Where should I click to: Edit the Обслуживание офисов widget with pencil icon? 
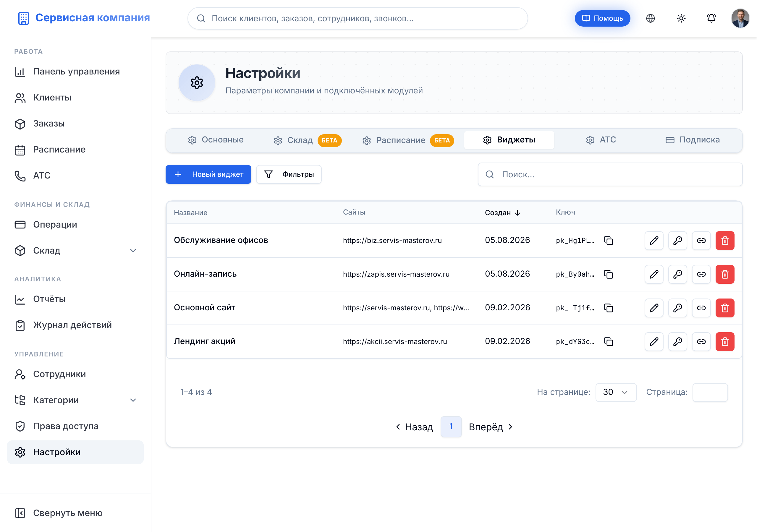(x=654, y=241)
